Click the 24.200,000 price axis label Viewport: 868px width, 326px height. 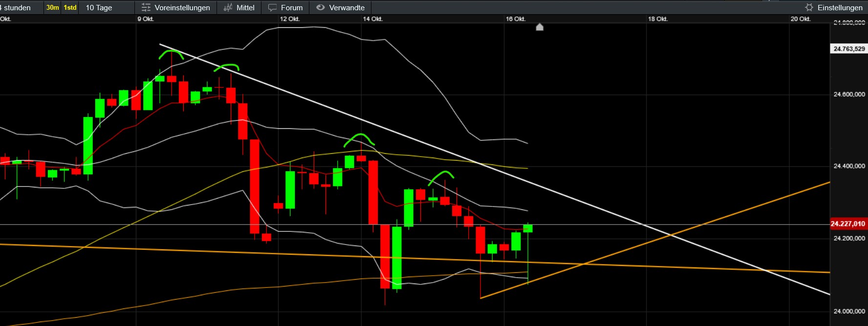click(849, 238)
